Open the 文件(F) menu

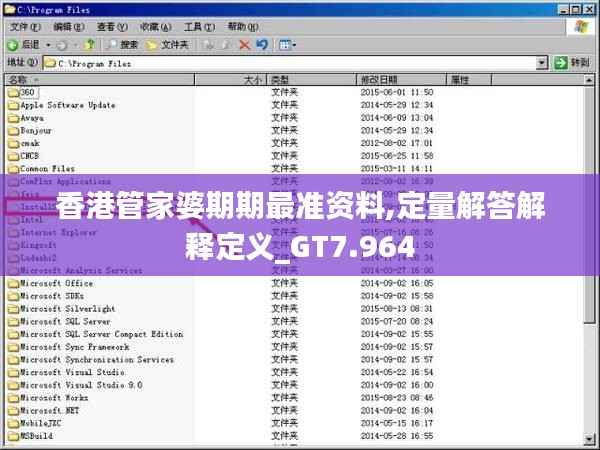(x=22, y=27)
